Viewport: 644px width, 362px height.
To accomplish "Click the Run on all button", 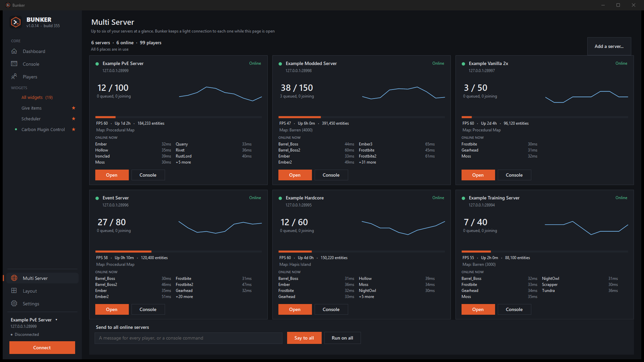I will pos(342,338).
